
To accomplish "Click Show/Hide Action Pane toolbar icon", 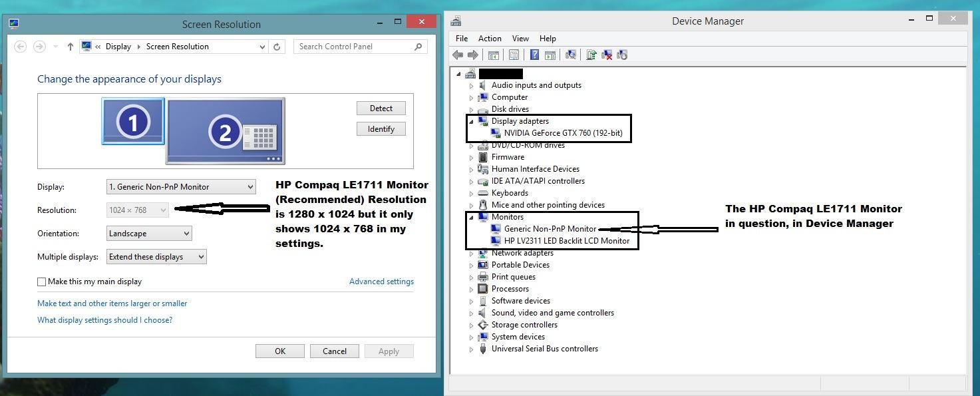I will 550,55.
